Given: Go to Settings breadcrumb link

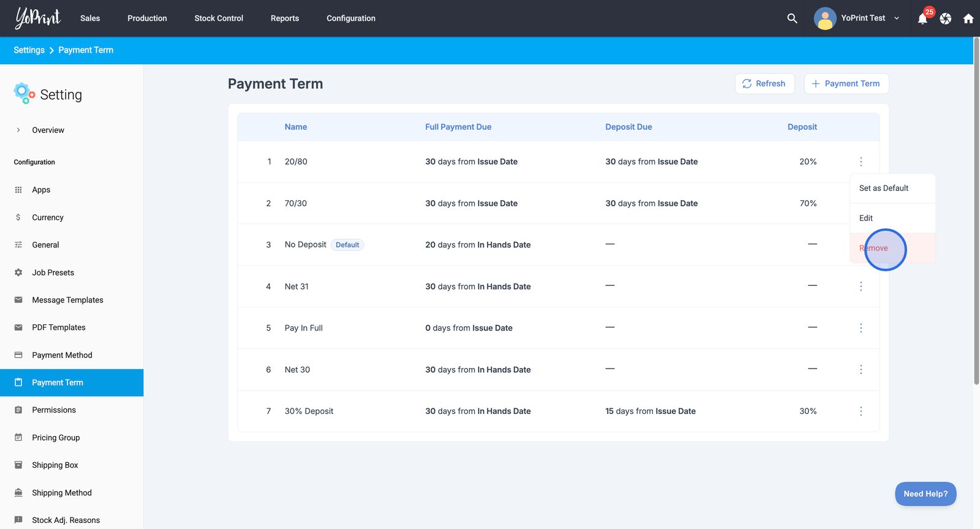Looking at the screenshot, I should [29, 50].
